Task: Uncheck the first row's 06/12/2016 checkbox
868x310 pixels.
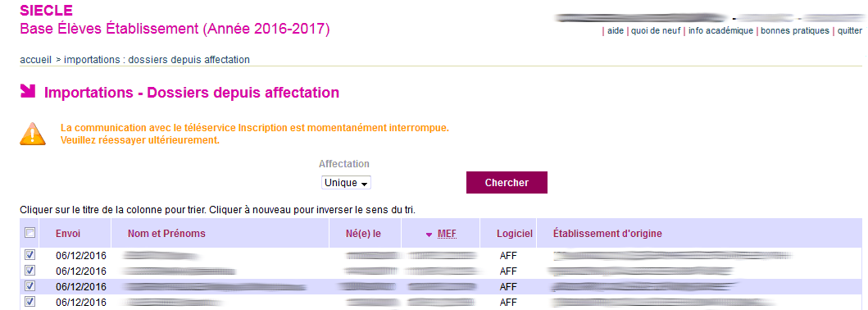Action: tap(30, 255)
